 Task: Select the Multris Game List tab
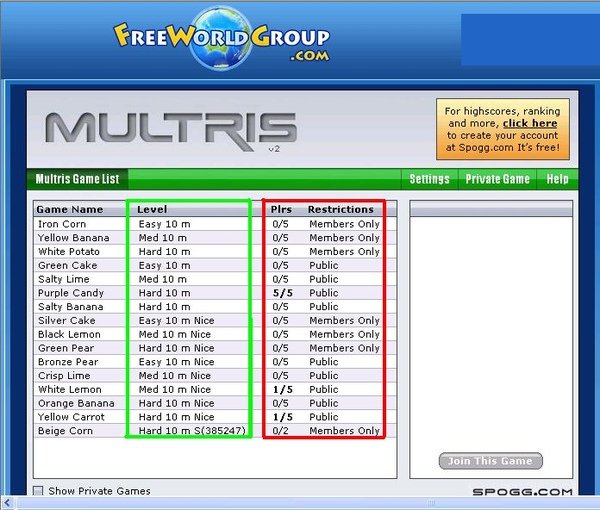click(77, 179)
